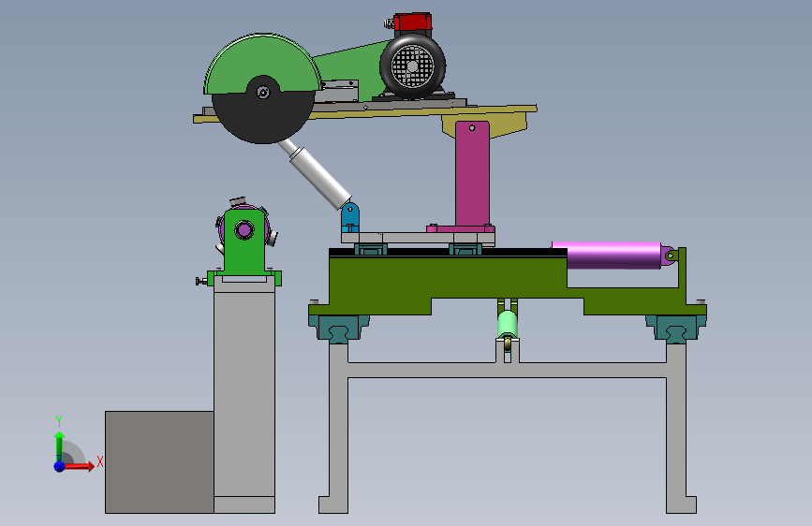Click the "X" axis label
812x526 pixels.
coord(100,461)
